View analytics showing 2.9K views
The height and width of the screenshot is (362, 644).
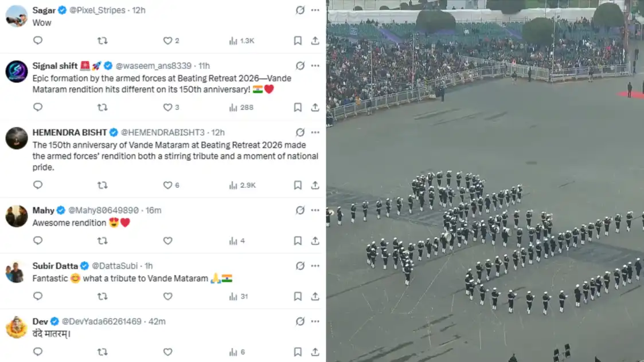click(243, 185)
